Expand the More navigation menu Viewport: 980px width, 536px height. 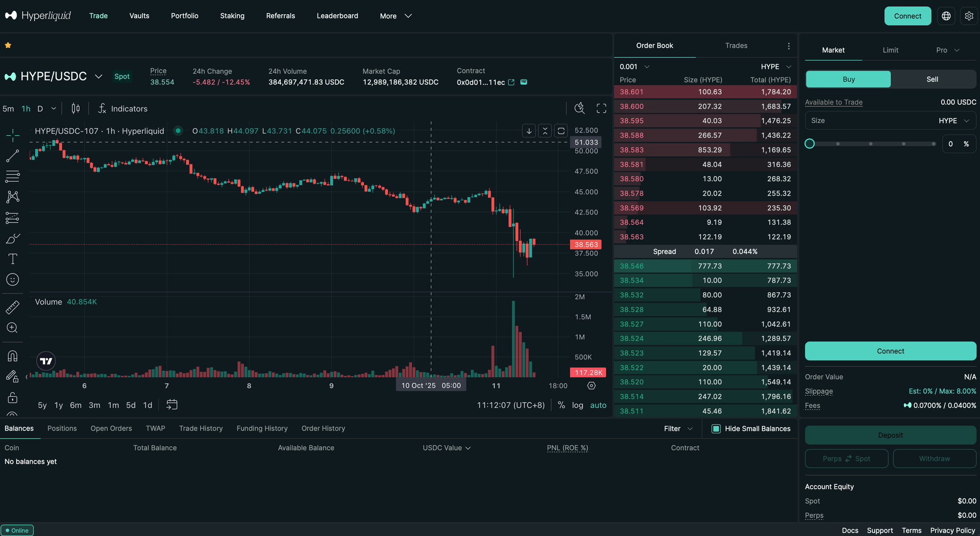(395, 16)
